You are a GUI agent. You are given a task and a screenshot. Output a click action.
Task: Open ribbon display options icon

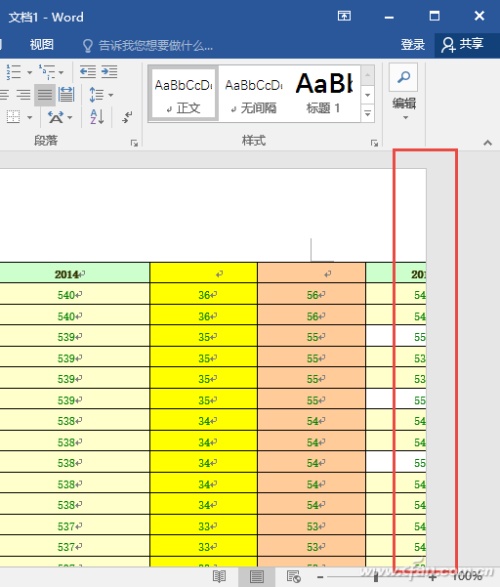click(344, 16)
